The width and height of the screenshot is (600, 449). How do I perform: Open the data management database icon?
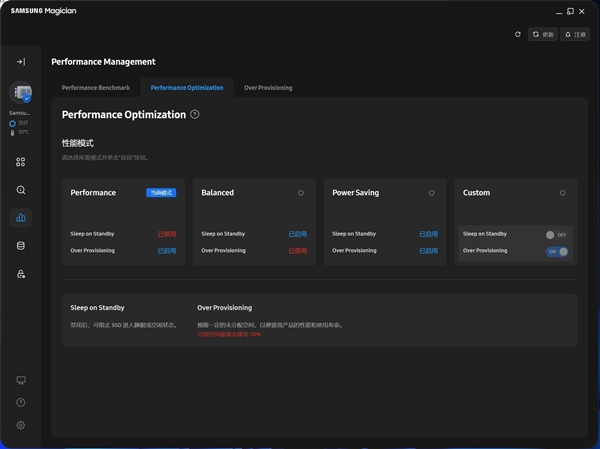[21, 246]
